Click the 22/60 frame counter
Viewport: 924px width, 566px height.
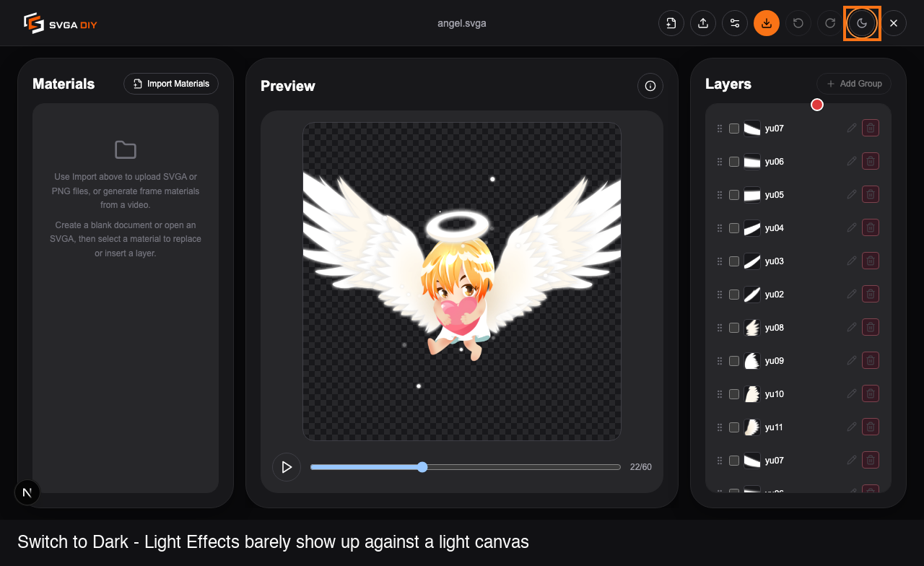641,467
